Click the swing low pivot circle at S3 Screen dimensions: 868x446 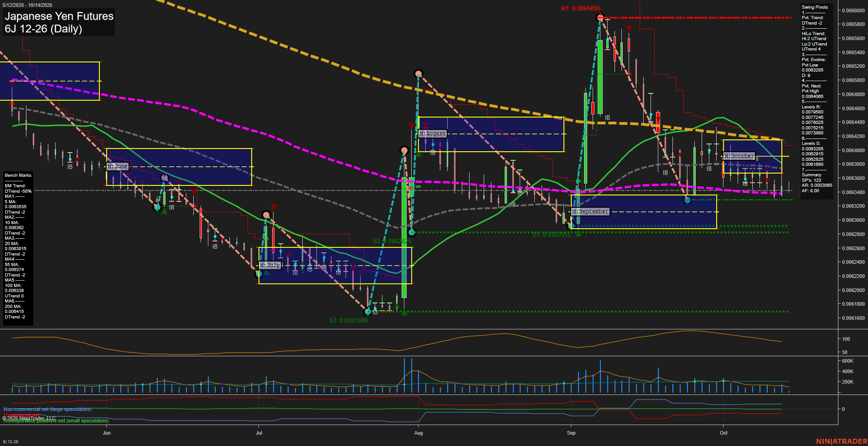pyautogui.click(x=368, y=312)
